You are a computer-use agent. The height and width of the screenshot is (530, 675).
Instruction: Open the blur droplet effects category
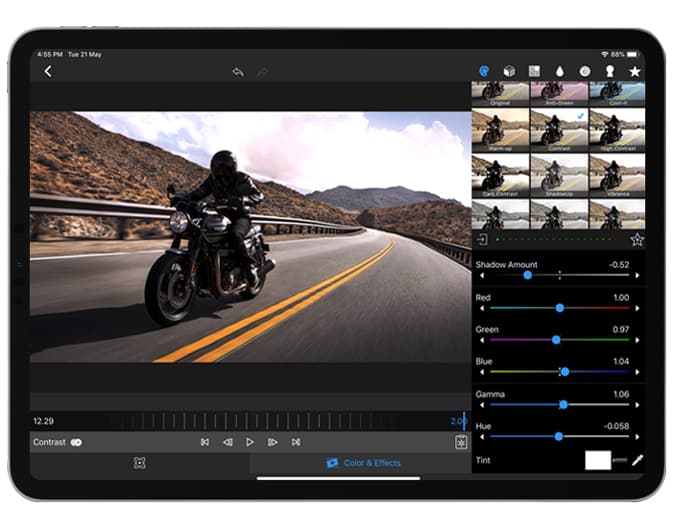point(560,71)
